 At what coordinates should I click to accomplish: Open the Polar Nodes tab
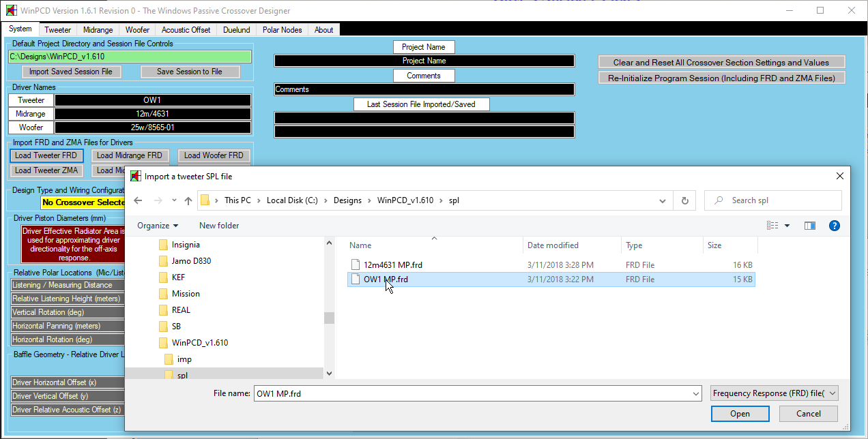coord(282,30)
